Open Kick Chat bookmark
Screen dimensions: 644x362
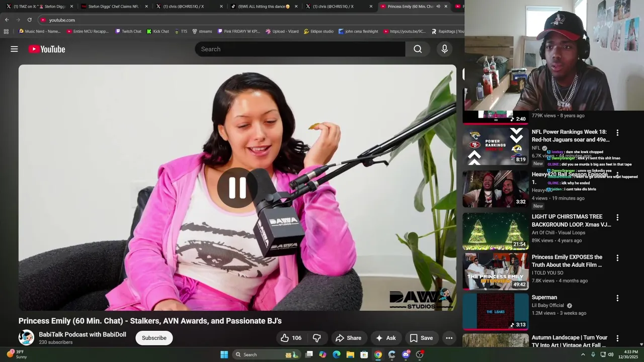(158, 31)
